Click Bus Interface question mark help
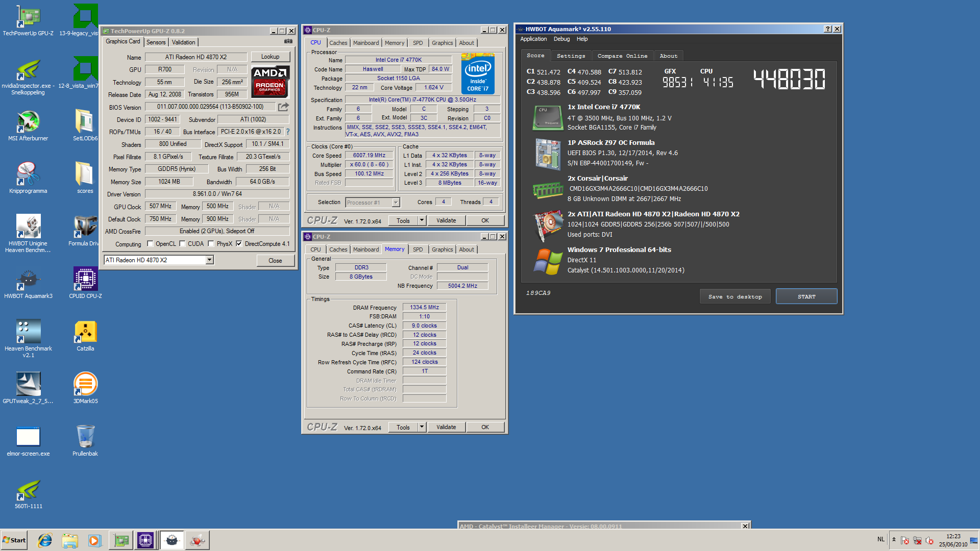 (x=287, y=132)
